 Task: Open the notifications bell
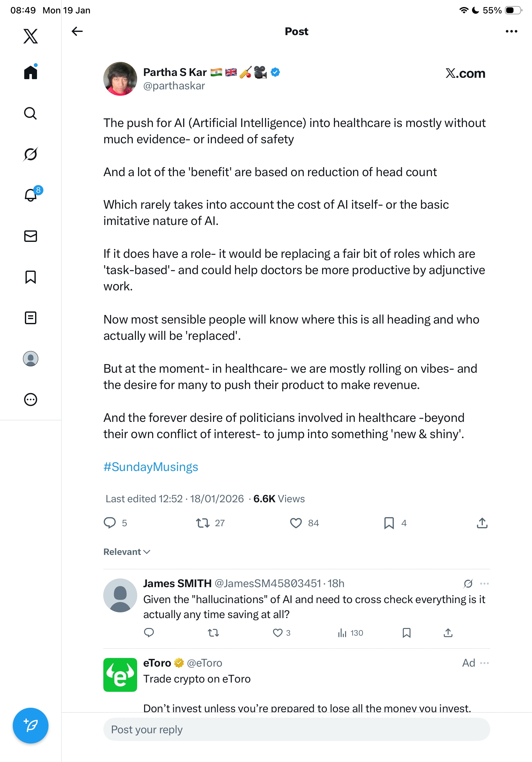click(x=31, y=195)
